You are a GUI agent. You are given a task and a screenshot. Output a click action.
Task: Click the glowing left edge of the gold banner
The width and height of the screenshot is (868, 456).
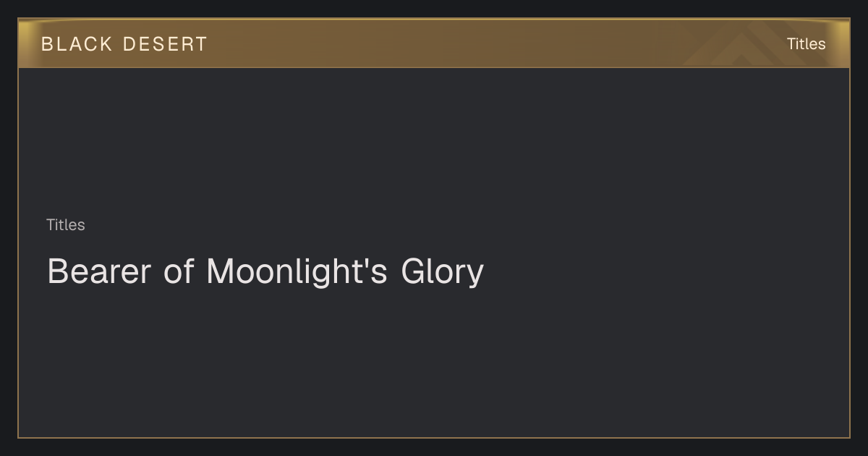pos(26,44)
